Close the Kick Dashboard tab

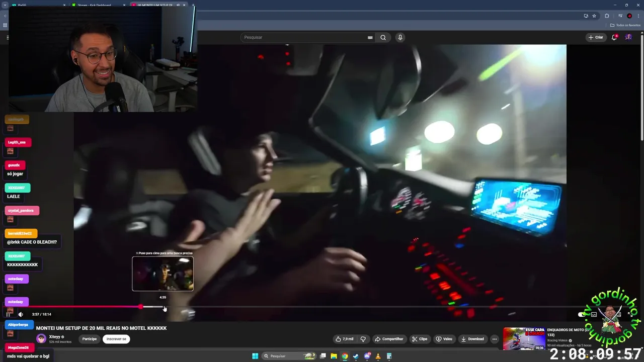point(123,5)
